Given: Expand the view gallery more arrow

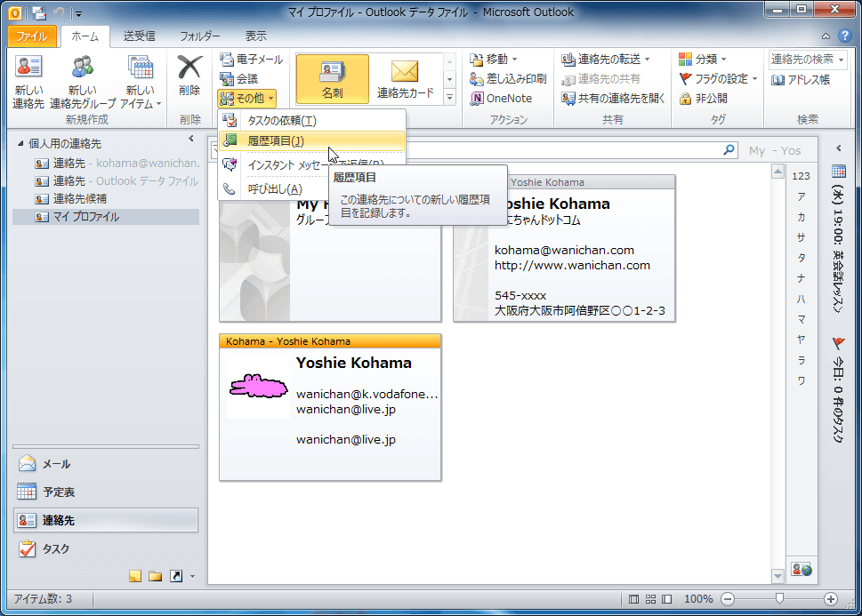Looking at the screenshot, I should pyautogui.click(x=450, y=97).
